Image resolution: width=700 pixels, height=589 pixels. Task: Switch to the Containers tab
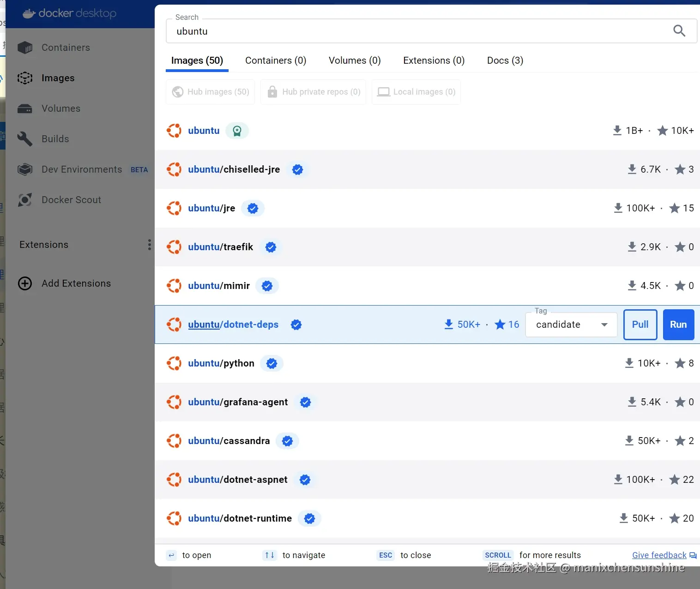click(x=275, y=60)
